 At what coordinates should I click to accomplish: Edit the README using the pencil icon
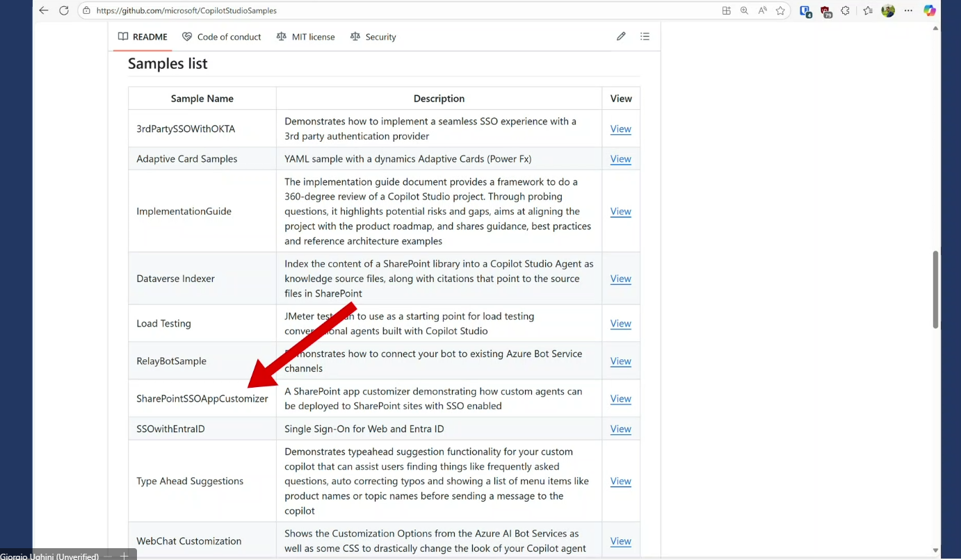(x=621, y=36)
